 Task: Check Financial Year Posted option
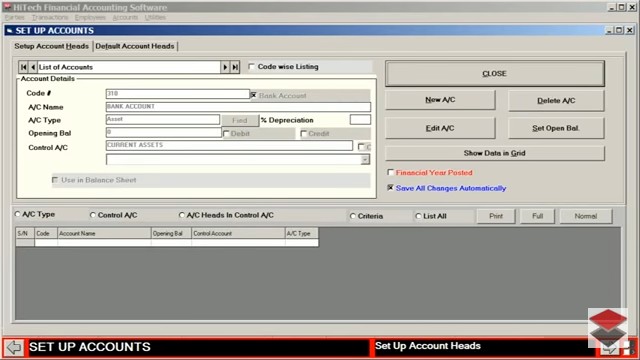tap(391, 173)
